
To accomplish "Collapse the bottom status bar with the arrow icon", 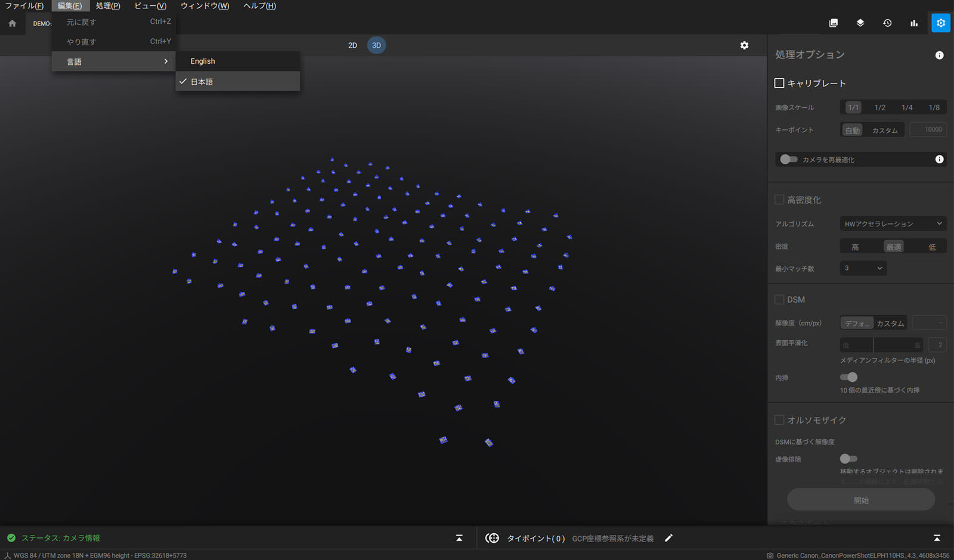I will 459,538.
